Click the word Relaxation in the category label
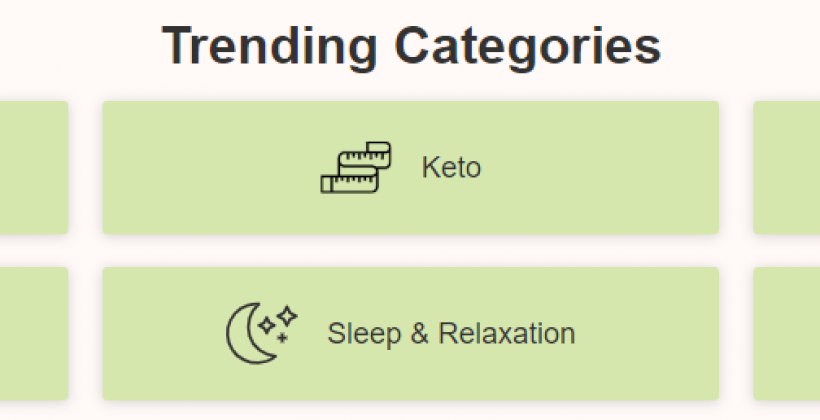 (507, 333)
